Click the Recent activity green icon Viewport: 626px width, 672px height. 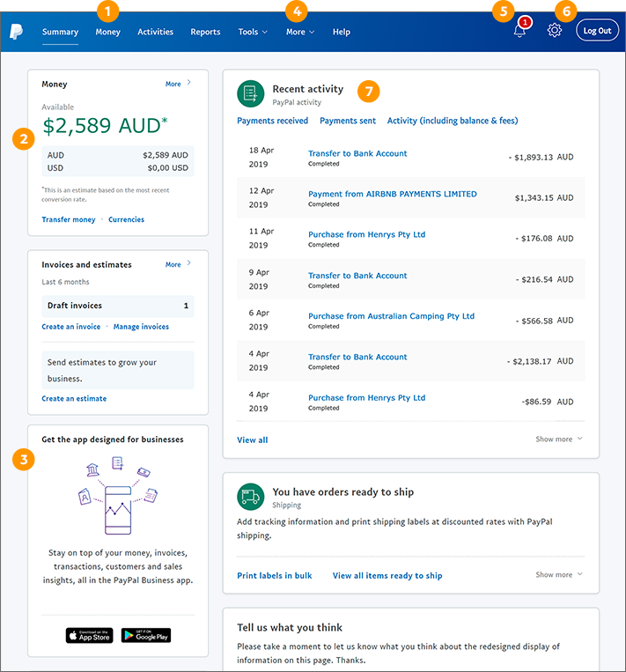(251, 94)
